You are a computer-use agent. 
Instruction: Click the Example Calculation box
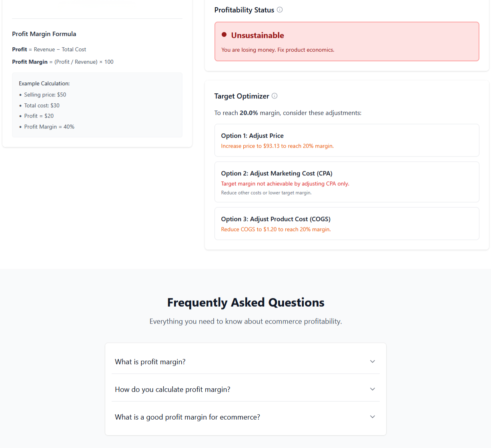pos(97,105)
